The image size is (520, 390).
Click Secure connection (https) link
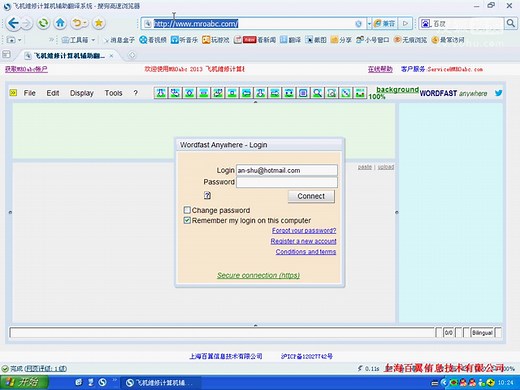[x=258, y=275]
